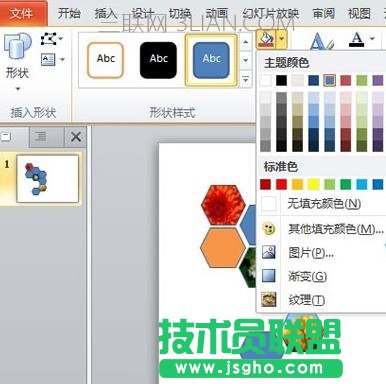Image resolution: width=386 pixels, height=384 pixels.
Task: Pick the red accent theme color swatch
Action: pyautogui.click(x=346, y=80)
